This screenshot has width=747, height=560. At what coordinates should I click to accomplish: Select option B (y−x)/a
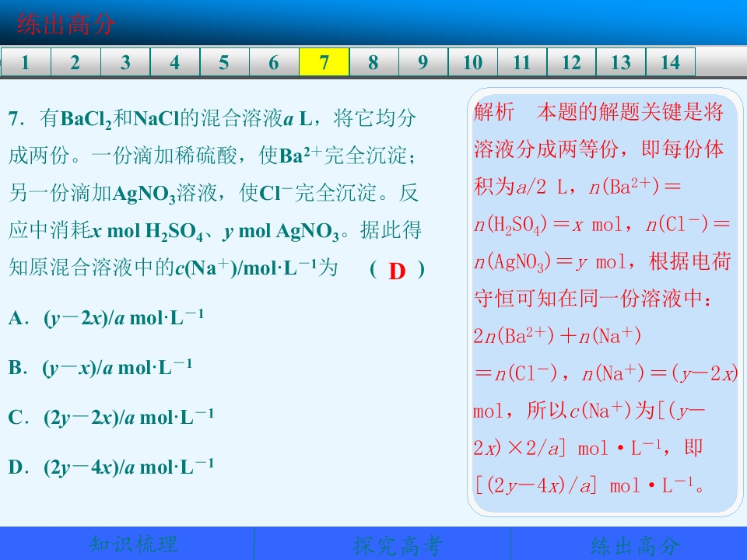[x=100, y=367]
